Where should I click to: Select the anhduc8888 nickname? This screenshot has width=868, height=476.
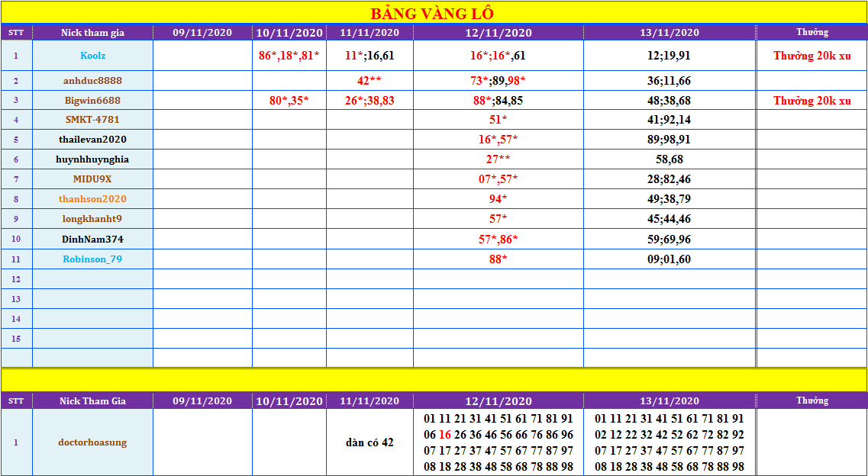click(92, 81)
